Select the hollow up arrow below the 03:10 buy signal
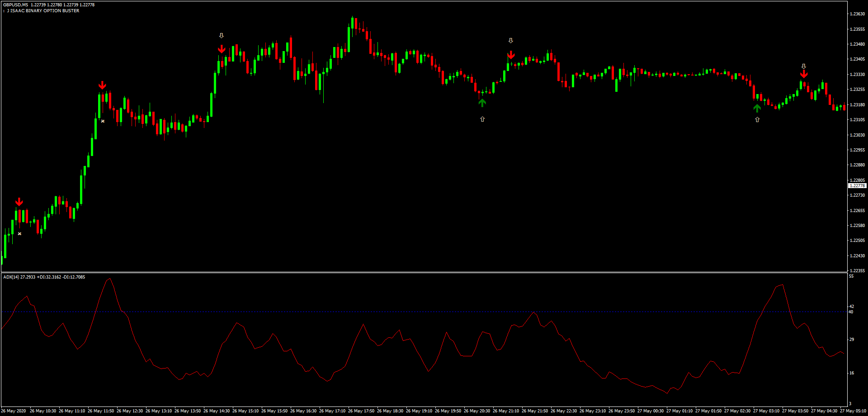 point(757,120)
